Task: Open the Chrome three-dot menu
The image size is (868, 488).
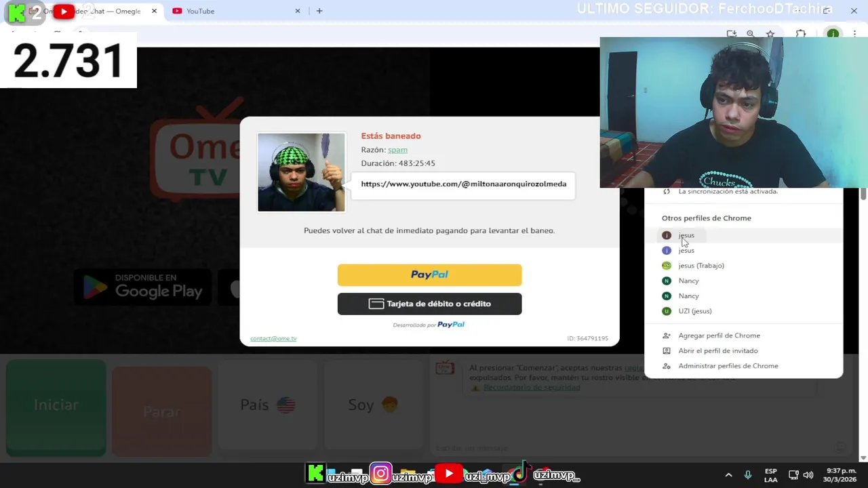Action: tap(854, 34)
